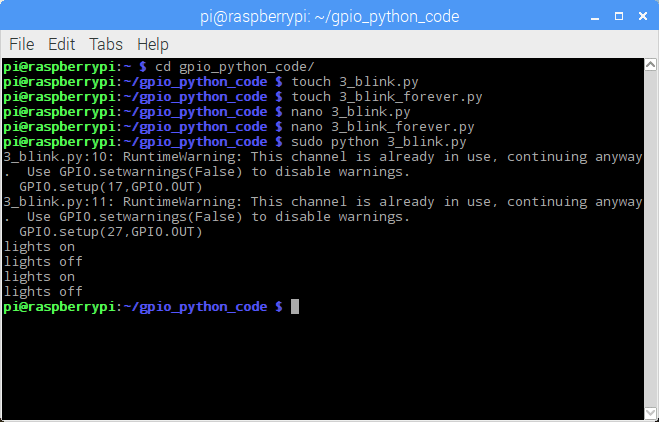Open the Help menu
This screenshot has height=422, width=659.
(153, 45)
